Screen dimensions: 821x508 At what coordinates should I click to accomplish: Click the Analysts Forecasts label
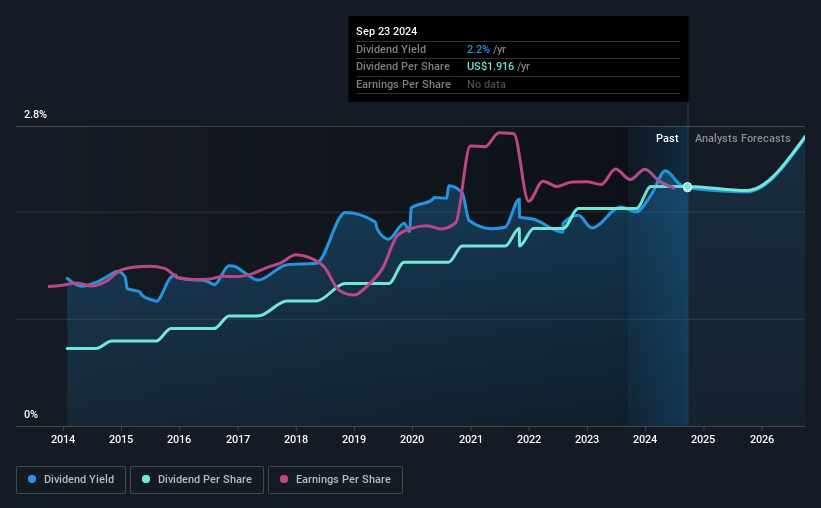[x=742, y=138]
